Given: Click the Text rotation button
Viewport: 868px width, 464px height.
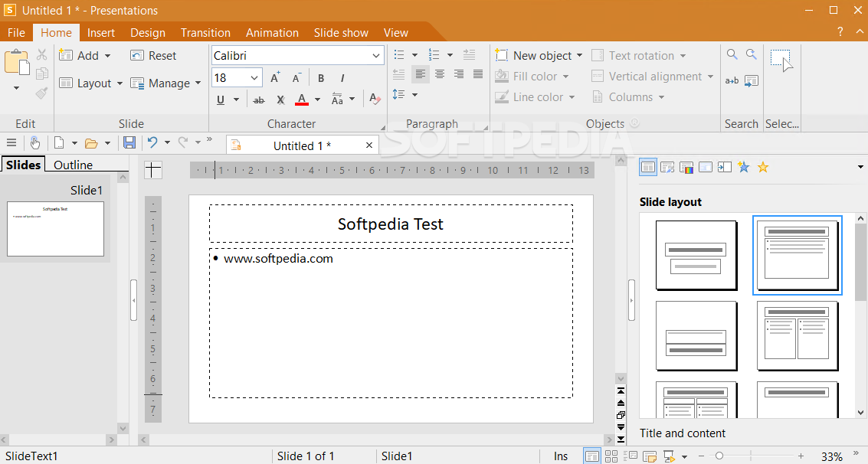Looking at the screenshot, I should 638,55.
